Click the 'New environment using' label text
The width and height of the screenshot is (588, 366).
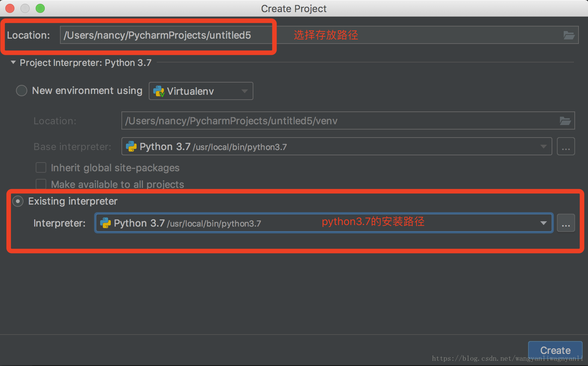pos(87,91)
